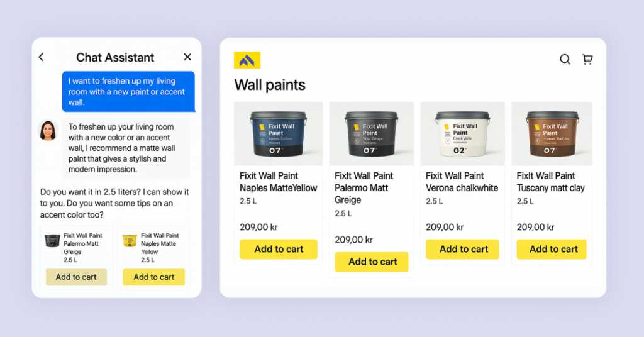This screenshot has width=644, height=337.
Task: Select the Palermo Matt Greige thumbnail in chat
Action: [52, 241]
